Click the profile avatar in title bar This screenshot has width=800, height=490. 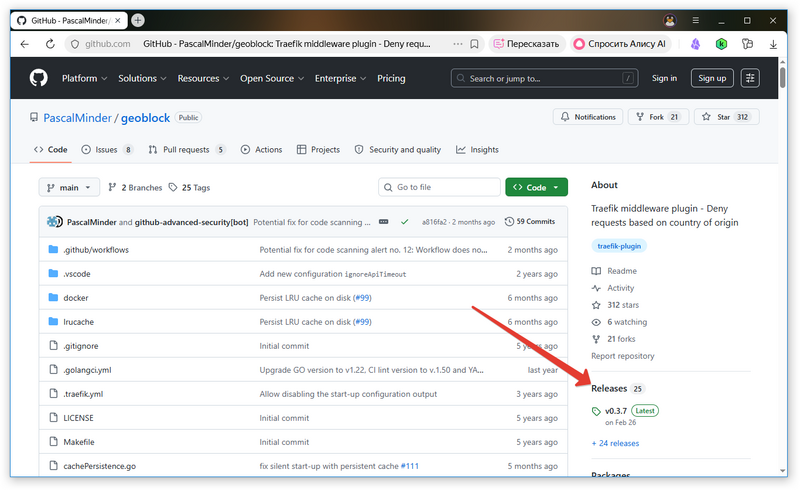[x=669, y=20]
